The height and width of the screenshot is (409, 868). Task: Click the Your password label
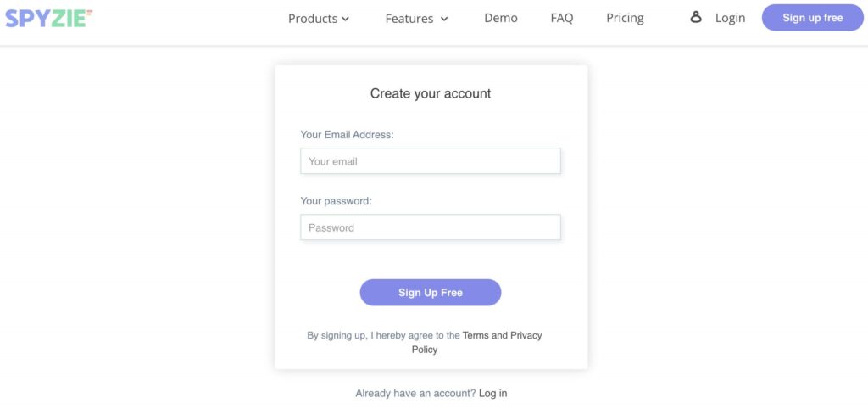[x=336, y=201]
